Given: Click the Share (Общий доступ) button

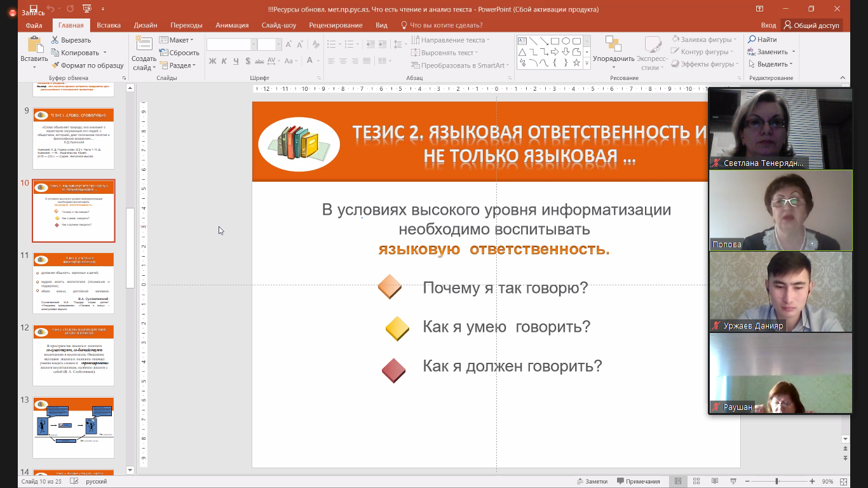Looking at the screenshot, I should click(812, 25).
